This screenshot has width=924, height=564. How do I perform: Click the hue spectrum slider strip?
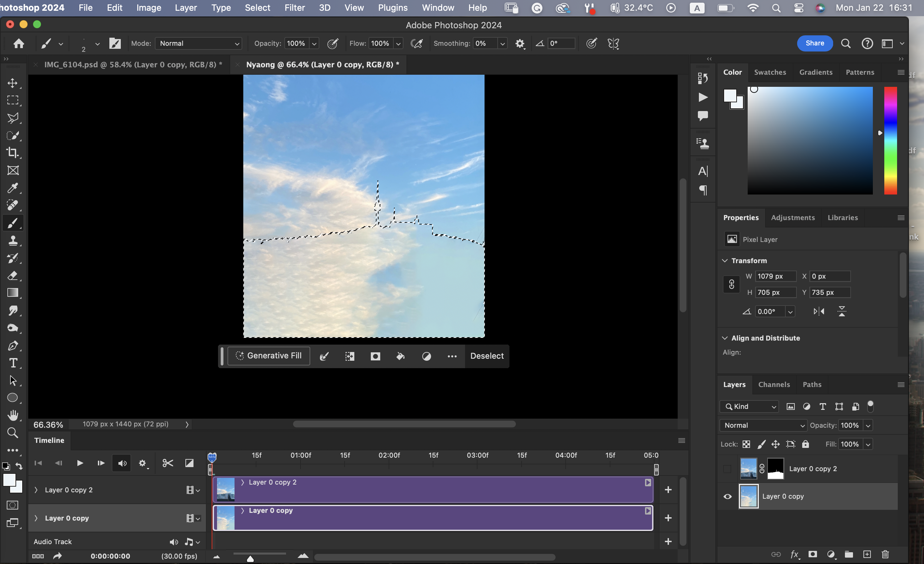(x=890, y=141)
